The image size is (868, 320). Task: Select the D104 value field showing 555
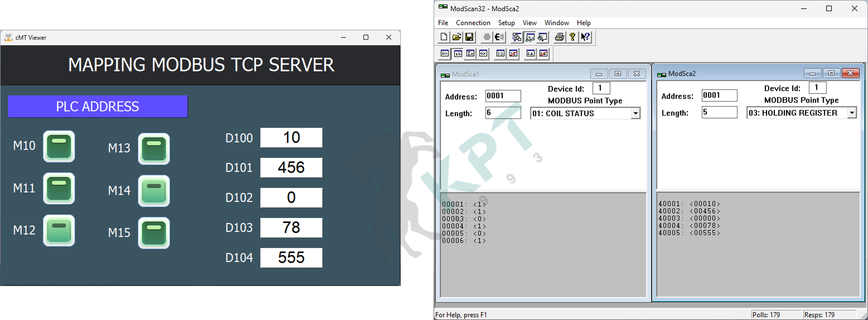click(291, 258)
